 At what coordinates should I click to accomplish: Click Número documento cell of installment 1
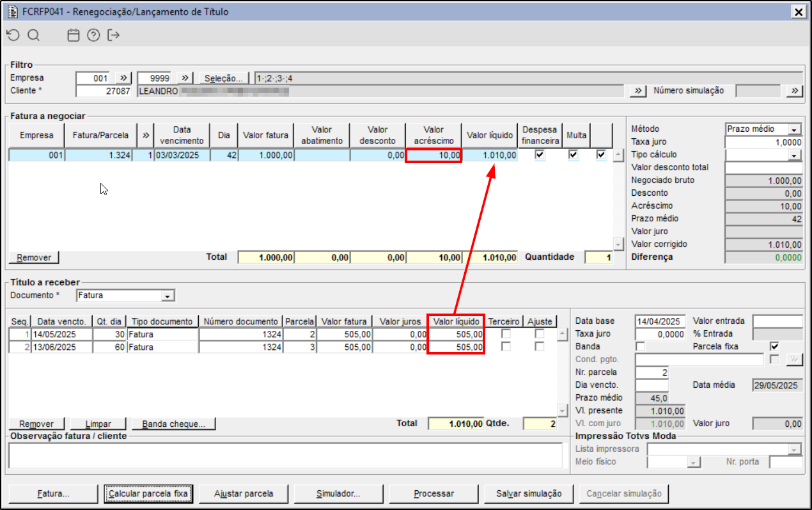point(241,334)
